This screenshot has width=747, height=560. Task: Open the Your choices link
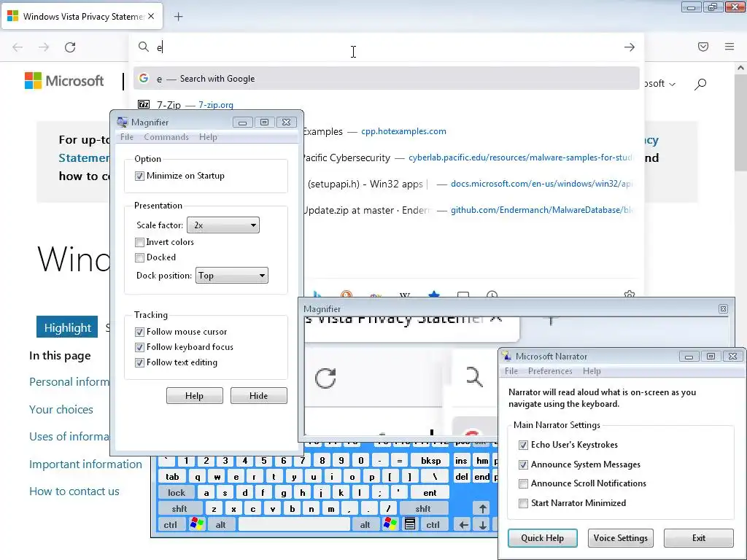61,410
